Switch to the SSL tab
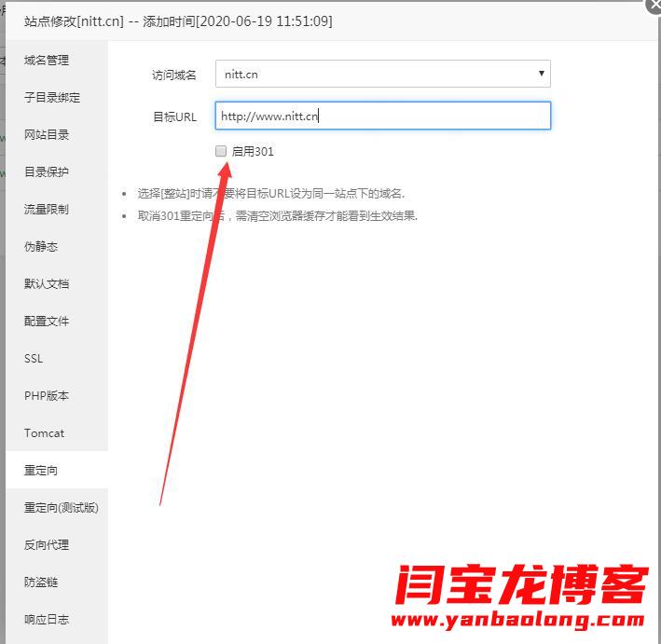661x644 pixels. 34,359
